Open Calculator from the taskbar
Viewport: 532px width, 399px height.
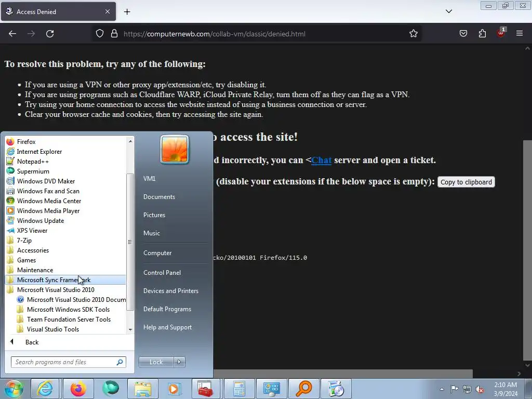[x=239, y=389]
